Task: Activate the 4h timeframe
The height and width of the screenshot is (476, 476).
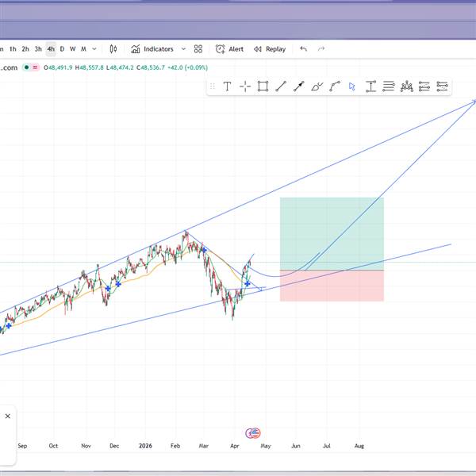Action: [50, 49]
